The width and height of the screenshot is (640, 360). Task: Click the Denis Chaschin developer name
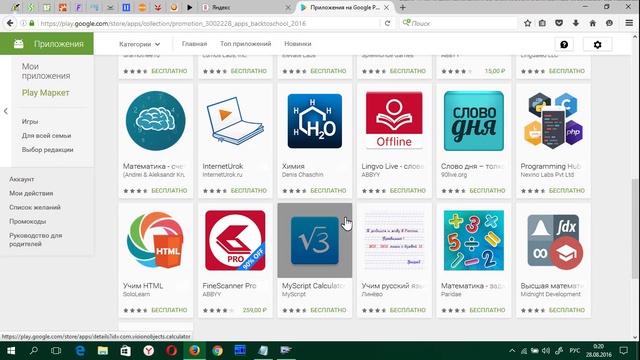(302, 175)
